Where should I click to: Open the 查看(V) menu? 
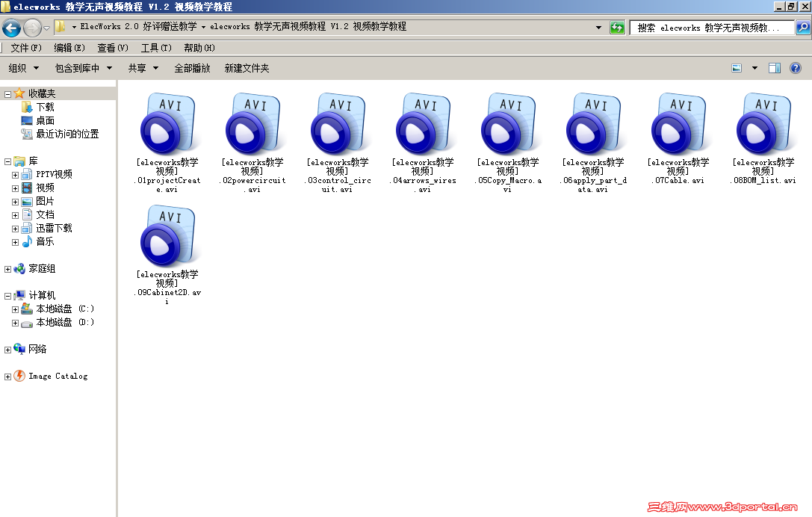tap(113, 48)
